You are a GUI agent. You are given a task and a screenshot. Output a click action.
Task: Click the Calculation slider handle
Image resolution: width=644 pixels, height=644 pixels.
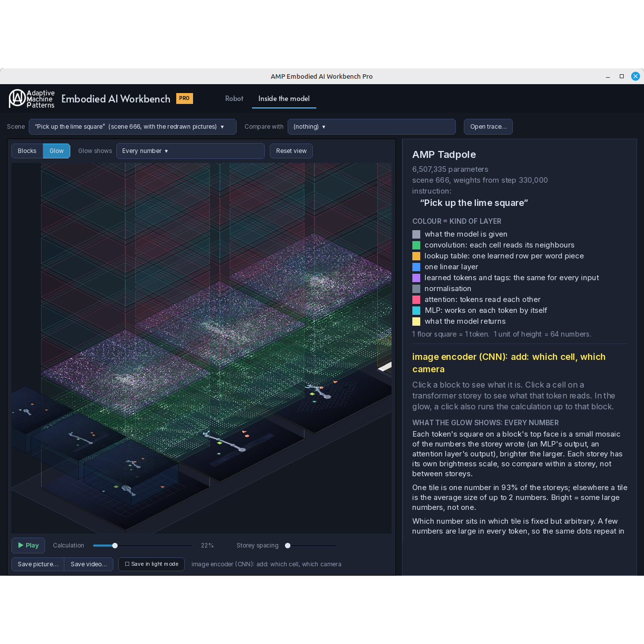[115, 545]
